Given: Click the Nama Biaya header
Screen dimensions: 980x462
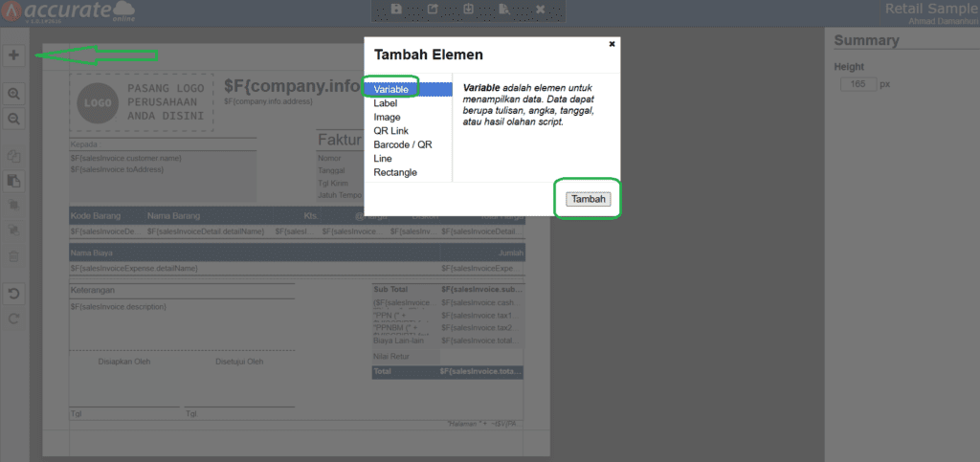Looking at the screenshot, I should (91, 253).
